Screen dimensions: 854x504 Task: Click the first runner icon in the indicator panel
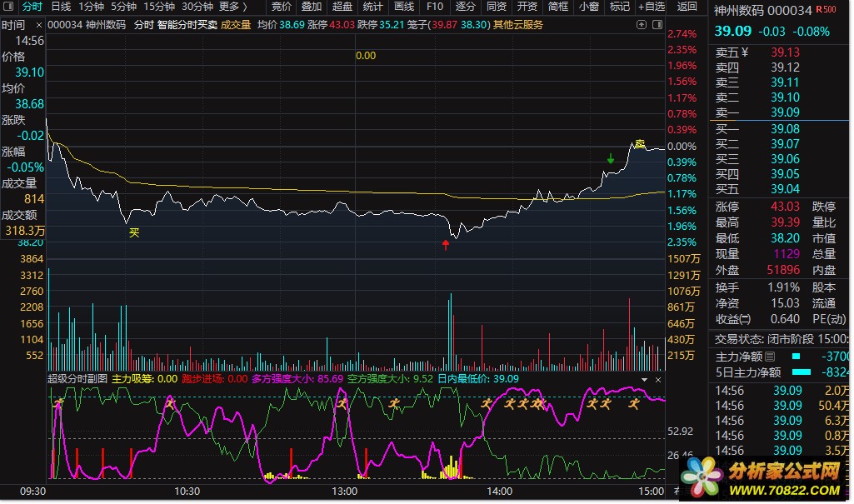tap(59, 403)
